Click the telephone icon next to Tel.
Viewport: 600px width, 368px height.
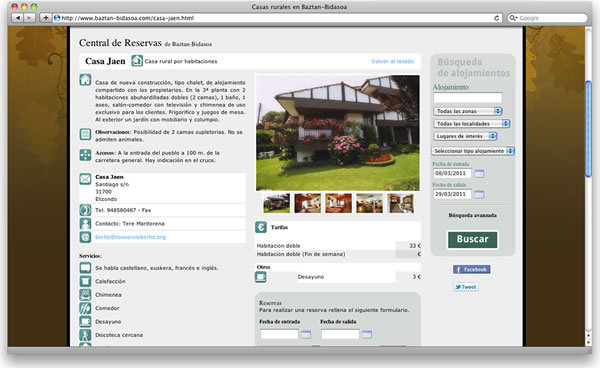(x=85, y=210)
